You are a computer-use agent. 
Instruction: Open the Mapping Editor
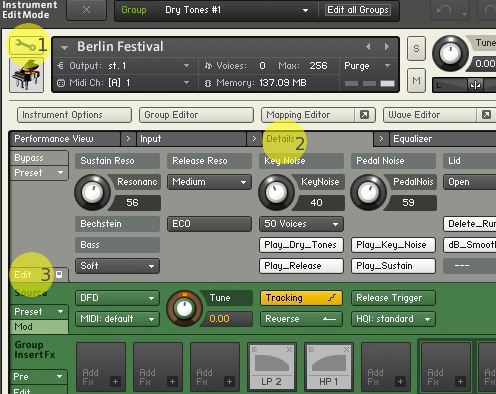click(308, 115)
